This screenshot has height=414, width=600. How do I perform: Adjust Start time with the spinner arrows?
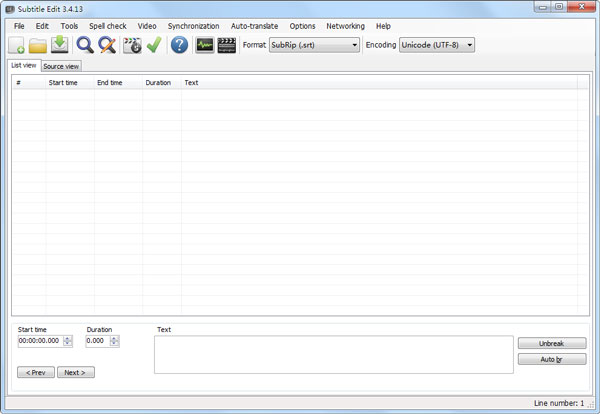(68, 341)
